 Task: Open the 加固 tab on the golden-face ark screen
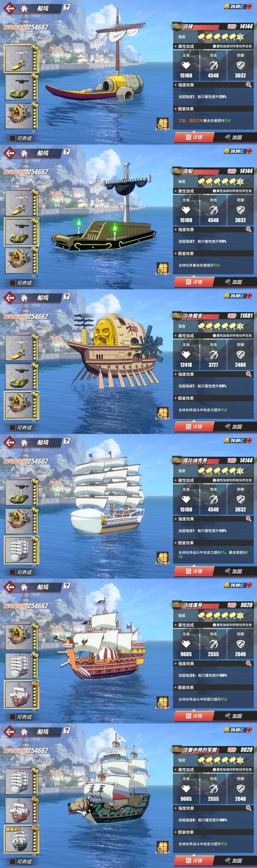(232, 427)
